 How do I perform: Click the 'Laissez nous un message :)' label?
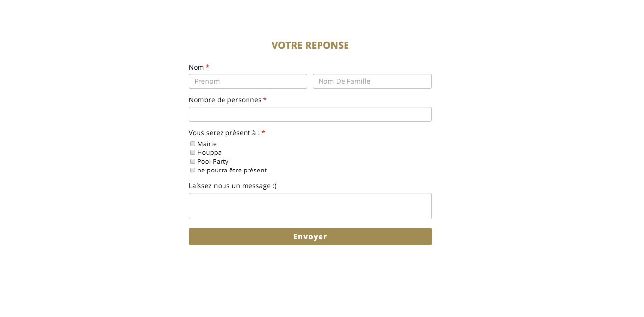pos(232,186)
